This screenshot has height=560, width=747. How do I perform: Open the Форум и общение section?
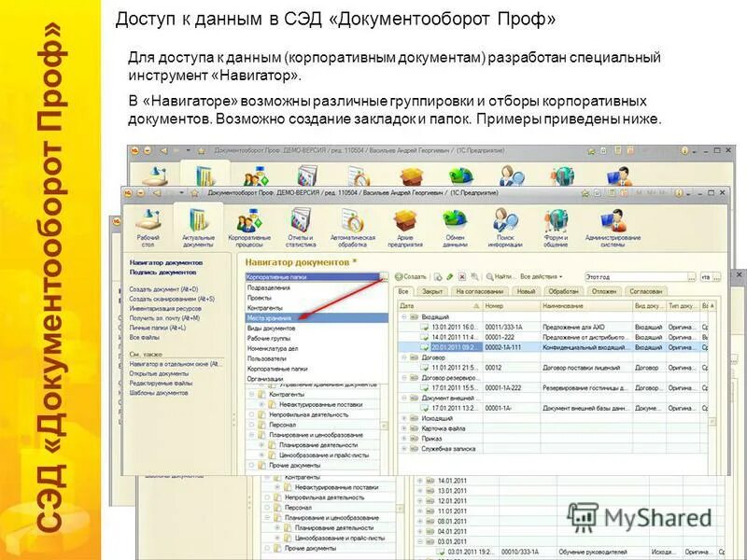pyautogui.click(x=556, y=228)
